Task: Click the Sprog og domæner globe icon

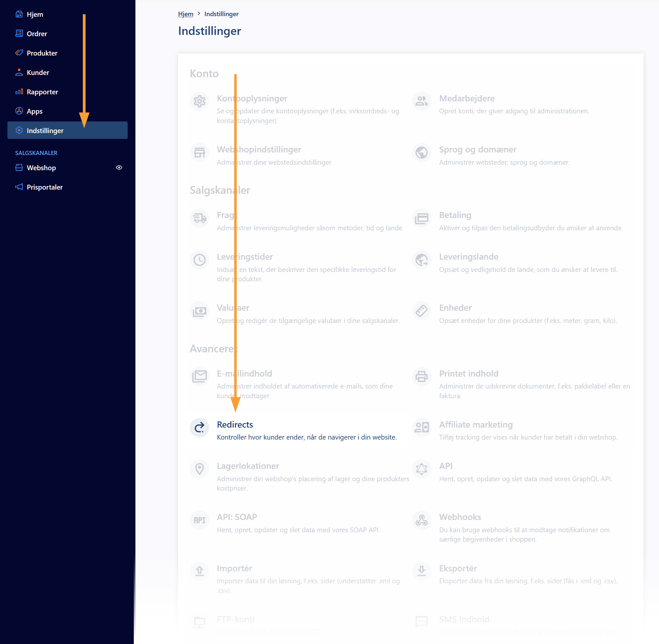Action: click(x=421, y=152)
